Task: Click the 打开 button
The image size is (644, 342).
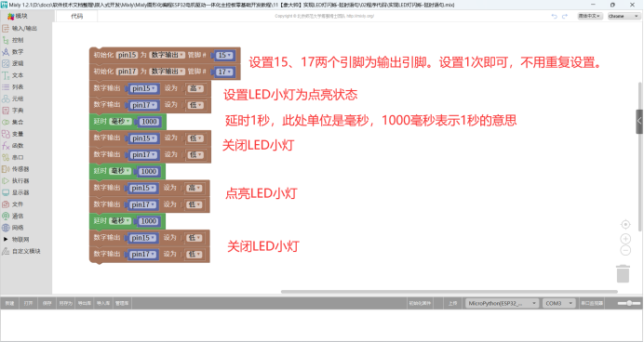Action: (28, 304)
